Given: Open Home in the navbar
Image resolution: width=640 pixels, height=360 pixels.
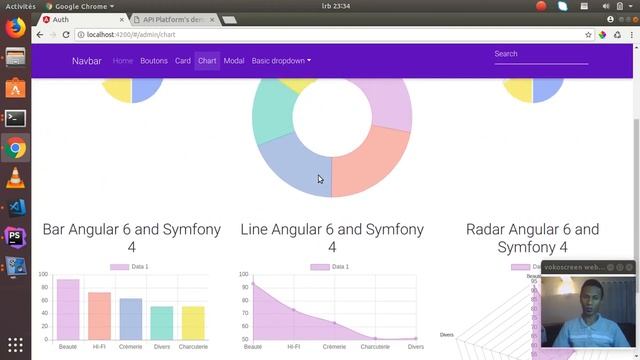Looking at the screenshot, I should pos(123,61).
